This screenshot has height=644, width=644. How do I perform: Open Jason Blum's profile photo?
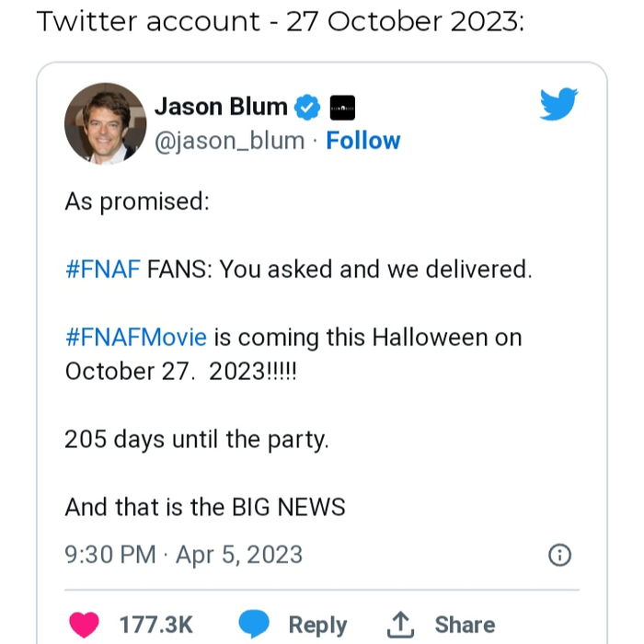(x=105, y=123)
